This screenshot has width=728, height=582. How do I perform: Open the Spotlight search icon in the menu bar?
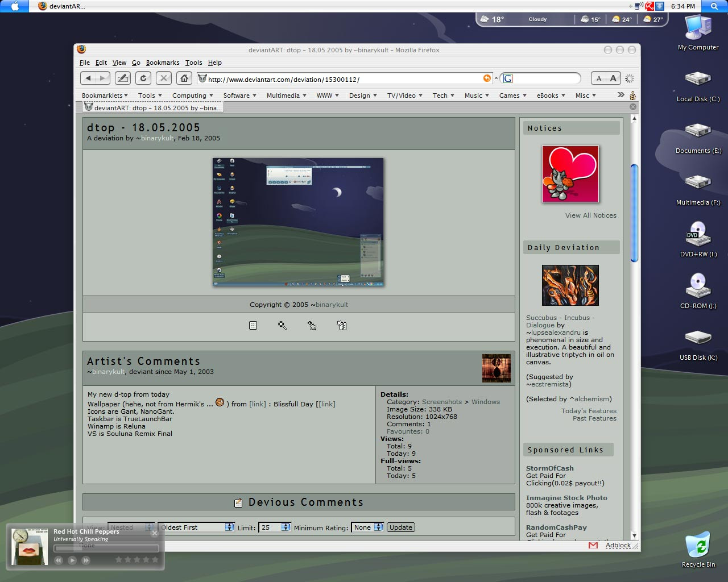714,6
